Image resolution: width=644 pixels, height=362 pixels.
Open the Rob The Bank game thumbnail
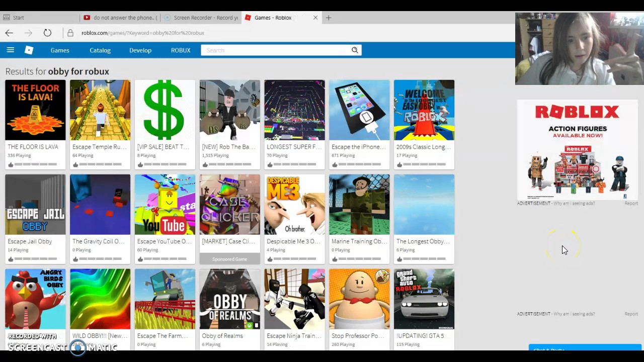[x=230, y=110]
